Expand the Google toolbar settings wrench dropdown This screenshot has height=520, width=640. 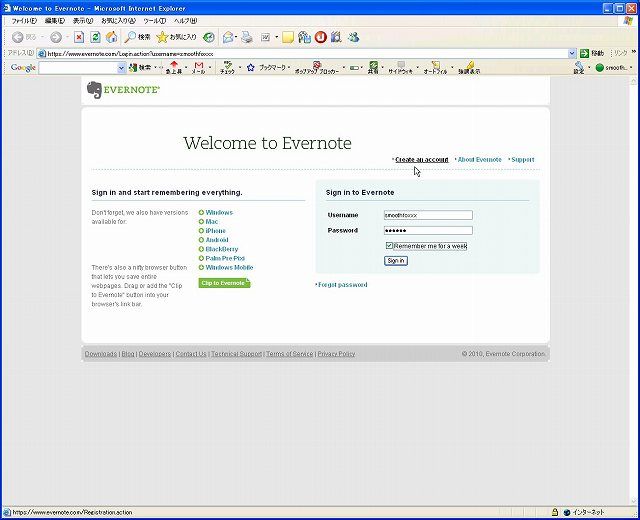(x=589, y=67)
